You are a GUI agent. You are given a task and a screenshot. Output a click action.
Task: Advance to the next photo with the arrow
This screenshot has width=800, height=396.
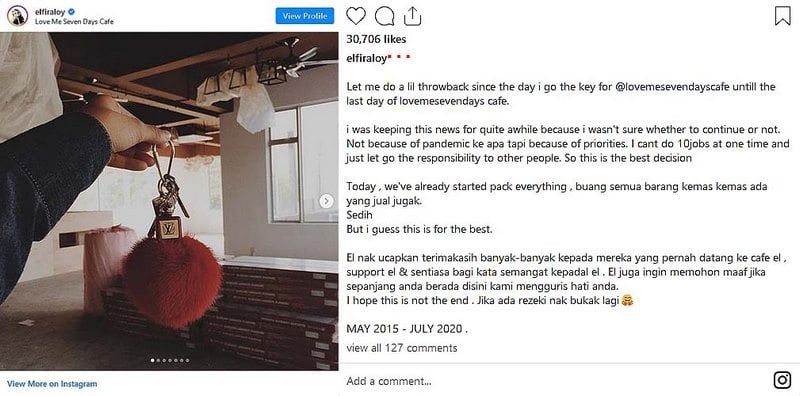coord(327,201)
